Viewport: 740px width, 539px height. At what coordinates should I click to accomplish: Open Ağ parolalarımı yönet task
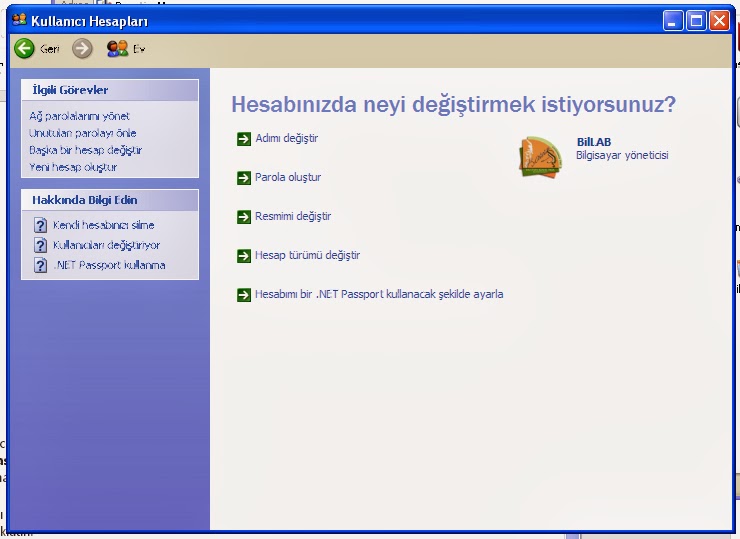coord(79,116)
